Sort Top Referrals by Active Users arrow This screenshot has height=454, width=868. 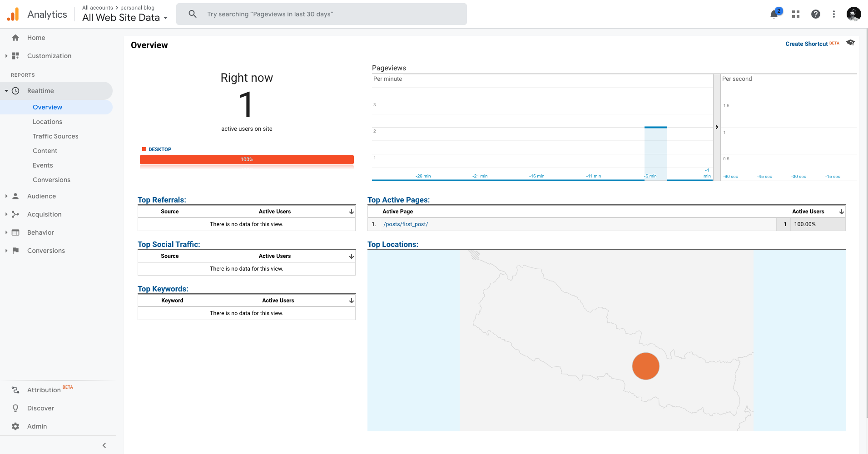point(352,212)
